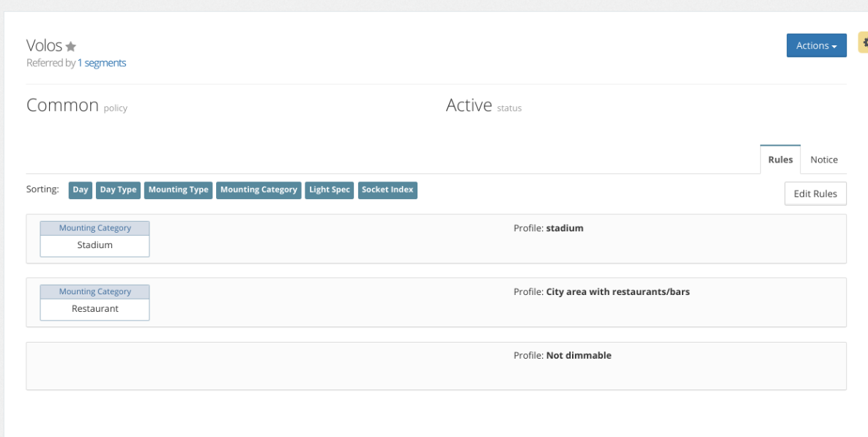
Task: Click the 'Not dimmable' profile rule
Action: 578,356
